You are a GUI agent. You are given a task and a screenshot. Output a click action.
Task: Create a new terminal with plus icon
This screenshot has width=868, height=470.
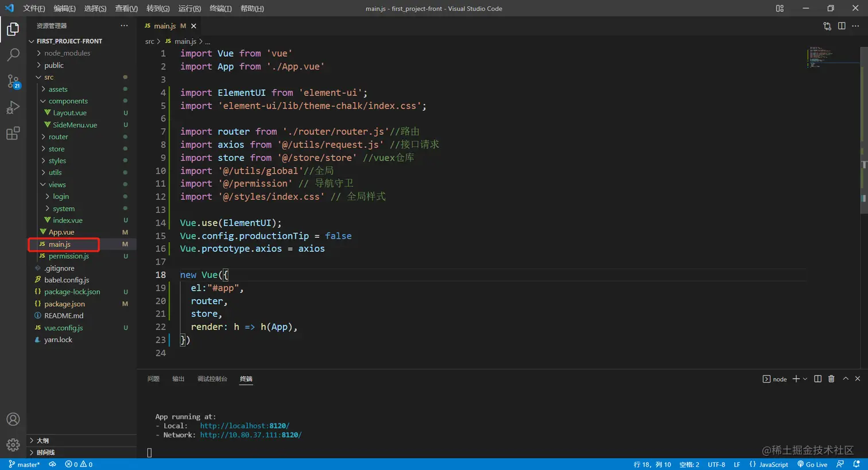(796, 379)
